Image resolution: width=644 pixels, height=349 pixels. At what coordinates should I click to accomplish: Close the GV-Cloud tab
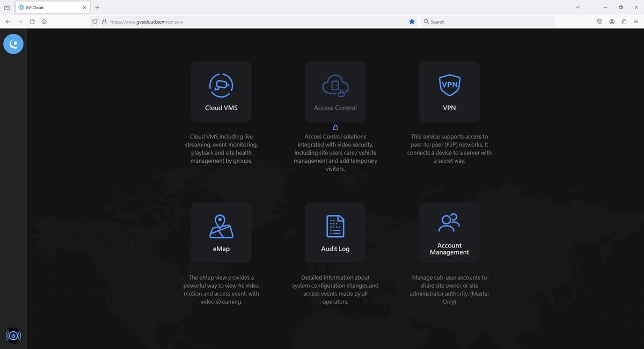point(85,8)
